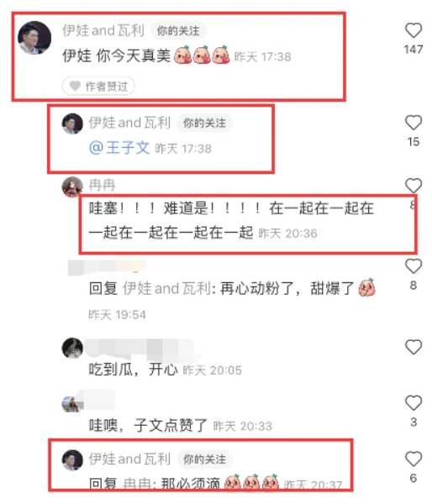Like the 吃到瓜，开心 comment

tap(414, 347)
